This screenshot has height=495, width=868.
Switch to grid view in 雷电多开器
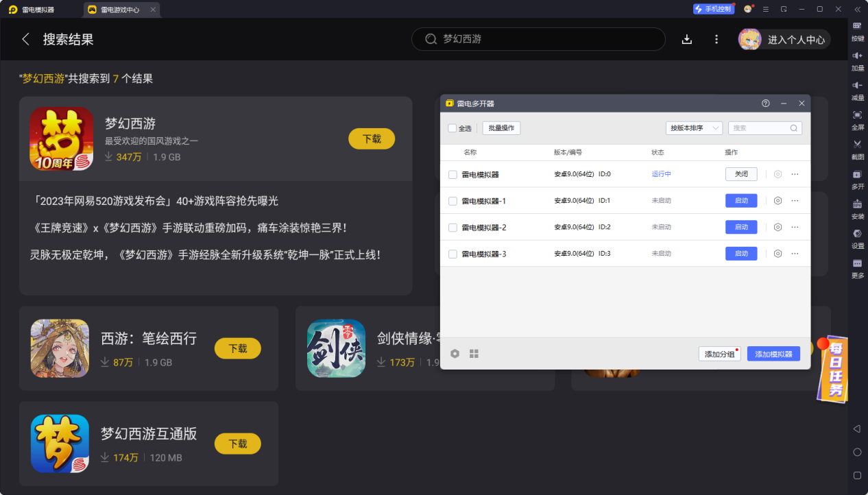point(474,354)
